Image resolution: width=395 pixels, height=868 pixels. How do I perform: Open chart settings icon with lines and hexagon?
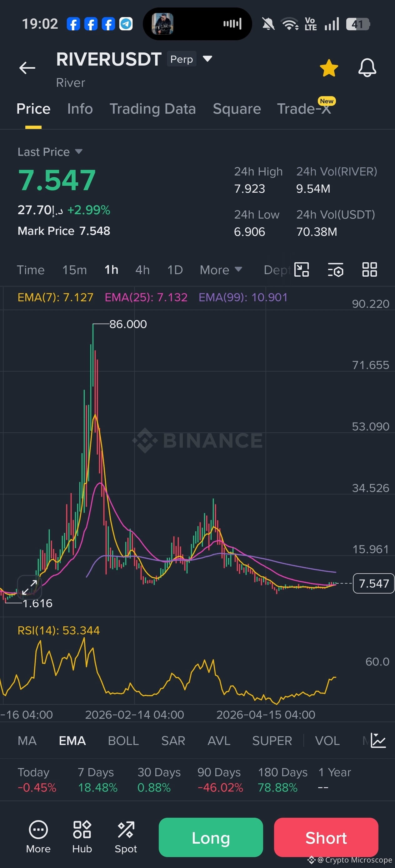(335, 269)
